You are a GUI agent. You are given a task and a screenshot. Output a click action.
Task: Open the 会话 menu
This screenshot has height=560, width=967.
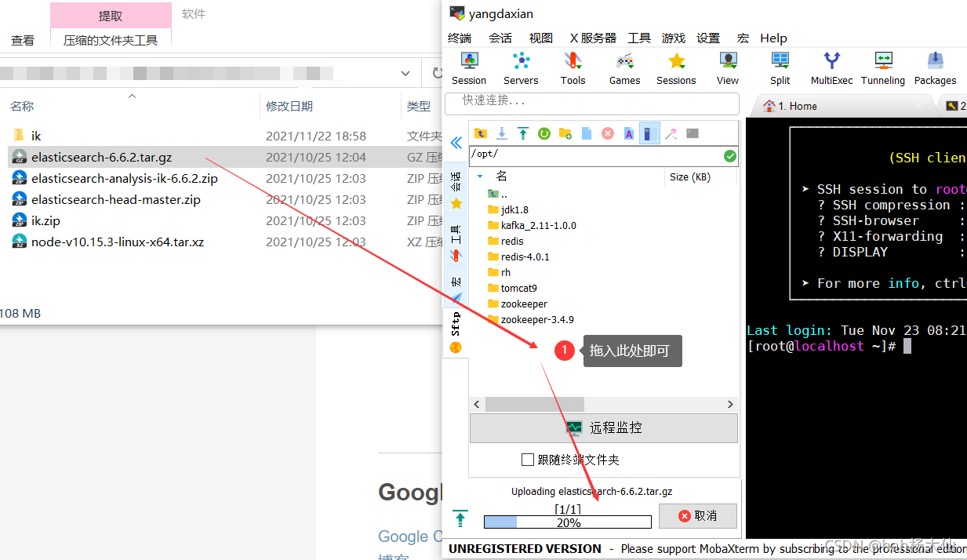click(500, 38)
